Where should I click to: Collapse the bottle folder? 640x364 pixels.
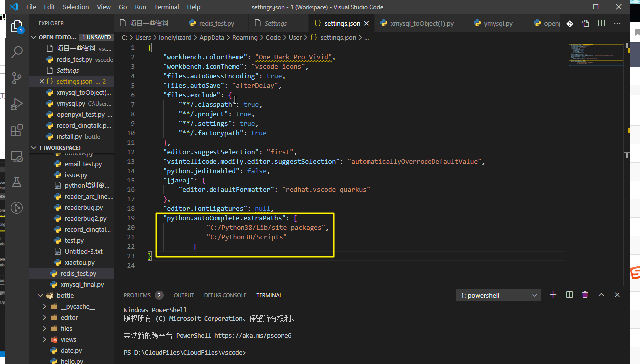pyautogui.click(x=40, y=295)
